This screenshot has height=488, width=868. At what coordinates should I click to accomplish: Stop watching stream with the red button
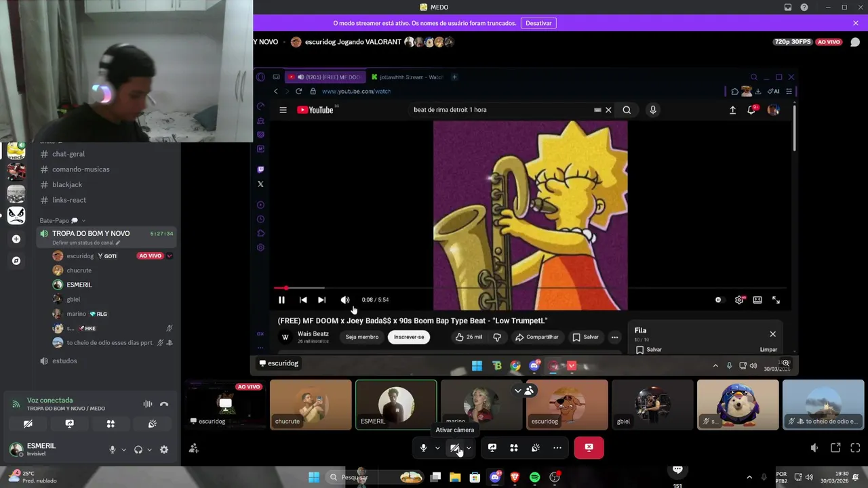click(x=589, y=448)
